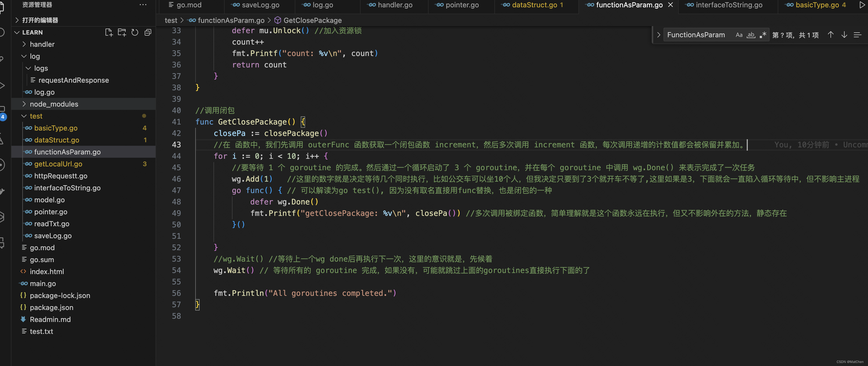Expand replace field chevron in find widget
Viewport: 868px width, 366px height.
[658, 35]
